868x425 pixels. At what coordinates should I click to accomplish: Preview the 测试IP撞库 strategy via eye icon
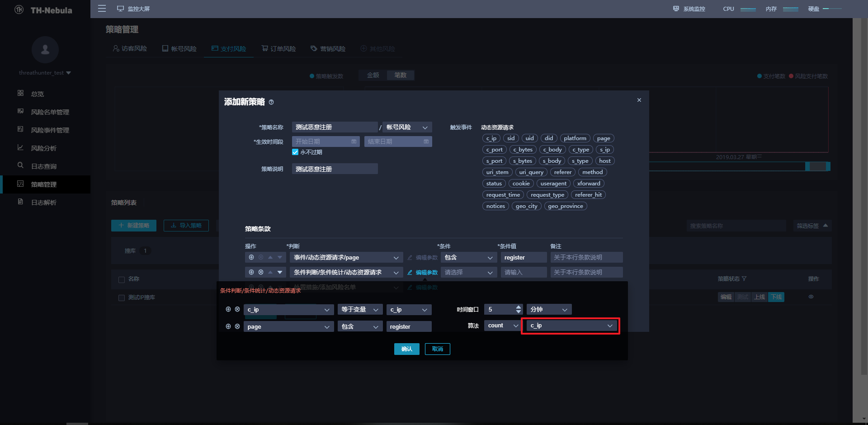click(811, 297)
